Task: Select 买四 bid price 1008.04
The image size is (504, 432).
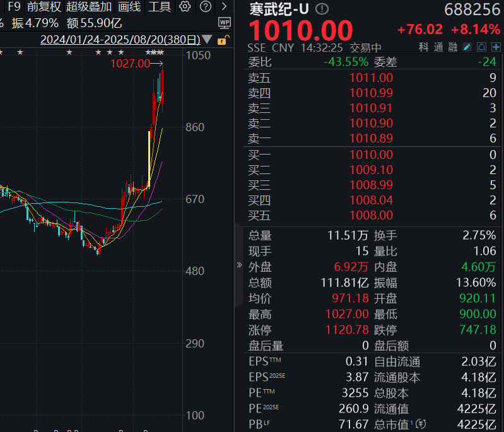Action: [372, 200]
